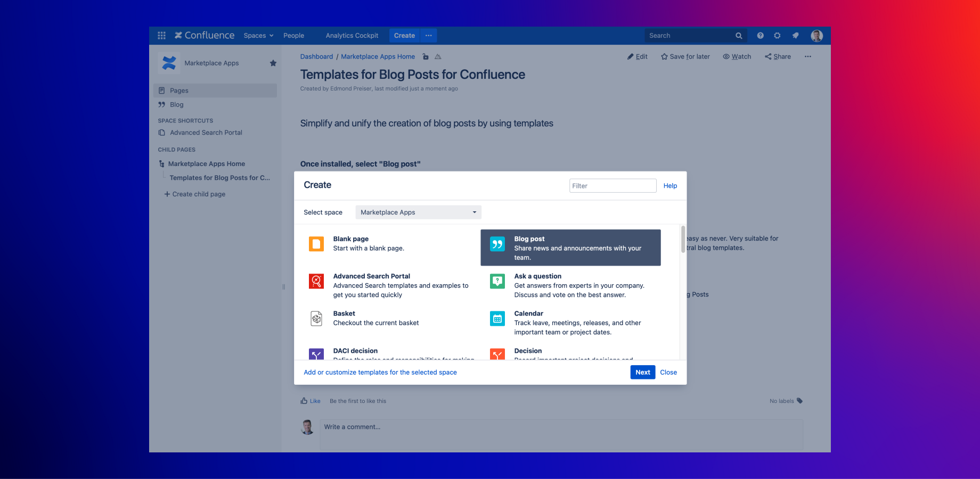Click the Create button in the header
This screenshot has width=980, height=479.
pyautogui.click(x=404, y=36)
